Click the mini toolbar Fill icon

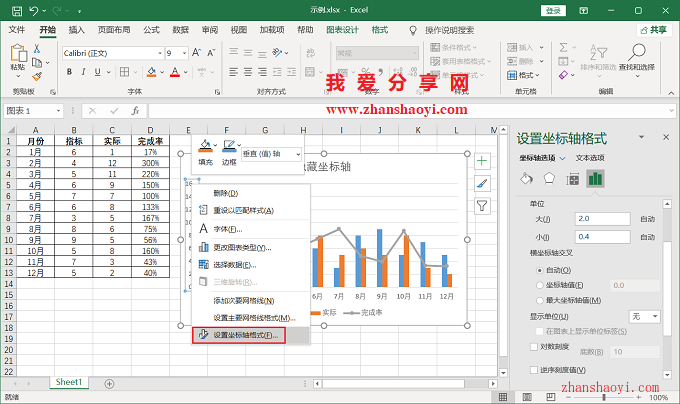[x=206, y=147]
